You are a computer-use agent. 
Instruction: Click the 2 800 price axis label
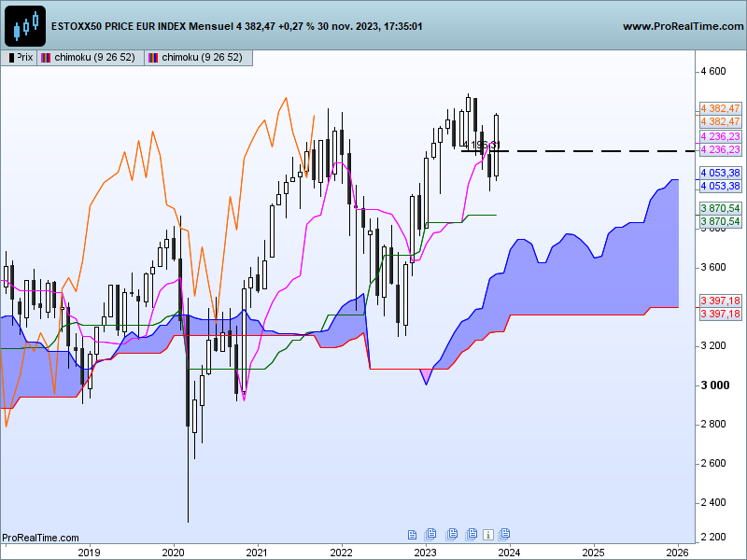pyautogui.click(x=713, y=425)
